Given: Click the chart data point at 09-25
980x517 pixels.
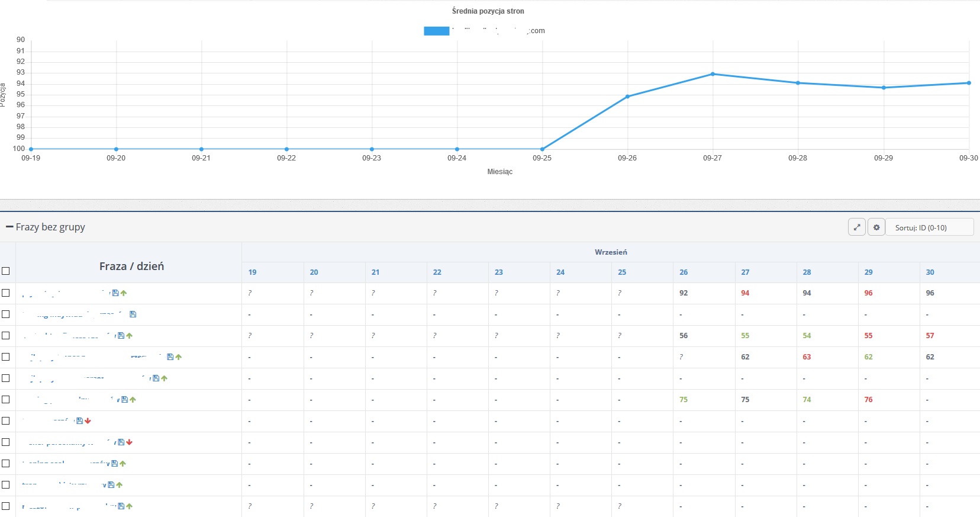Looking at the screenshot, I should click(542, 149).
